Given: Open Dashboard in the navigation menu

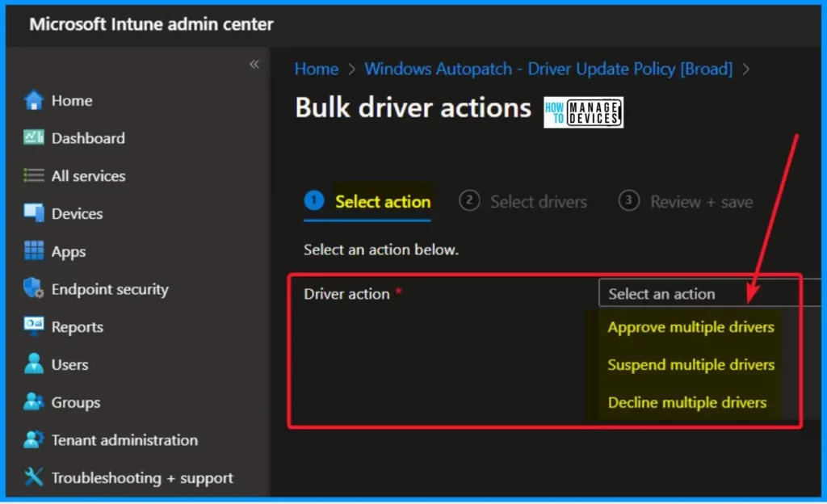Looking at the screenshot, I should (x=88, y=138).
